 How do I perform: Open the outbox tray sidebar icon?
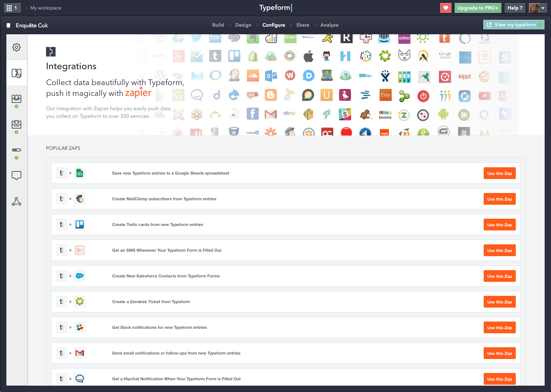coord(17,99)
